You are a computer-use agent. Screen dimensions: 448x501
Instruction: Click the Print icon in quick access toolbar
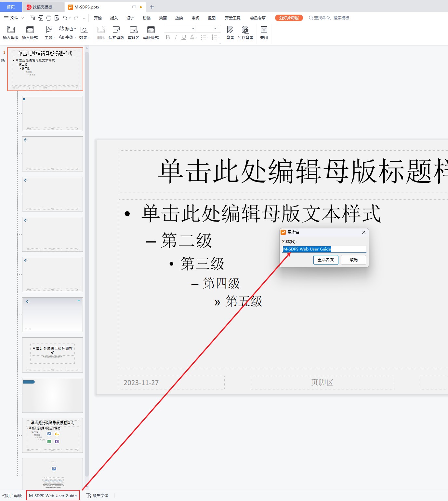pos(48,18)
